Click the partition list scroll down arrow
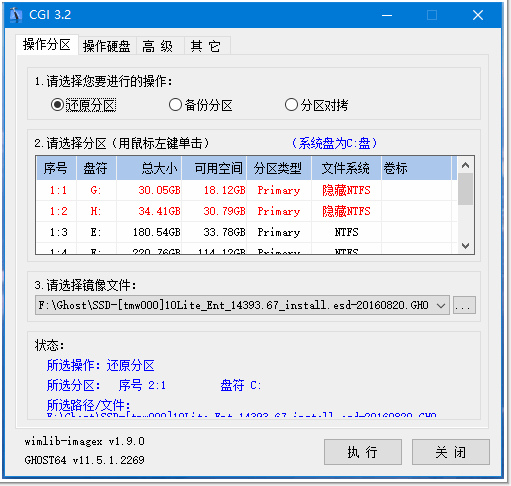 466,246
